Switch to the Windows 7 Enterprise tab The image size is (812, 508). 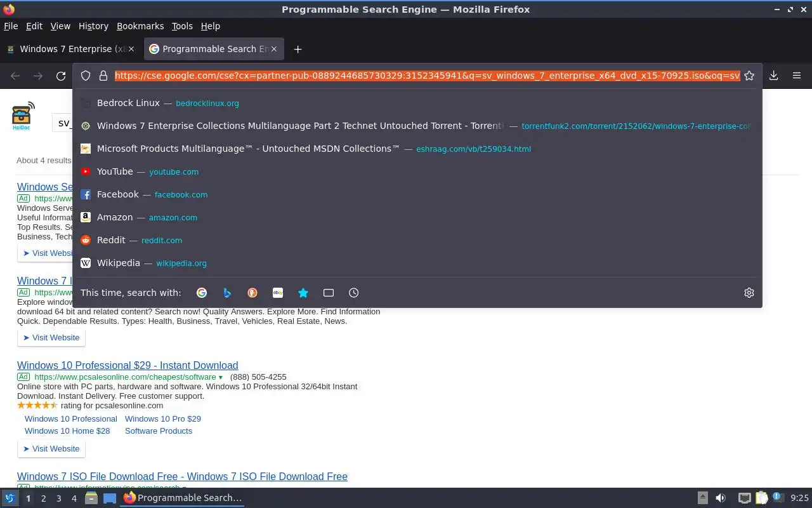coord(70,49)
